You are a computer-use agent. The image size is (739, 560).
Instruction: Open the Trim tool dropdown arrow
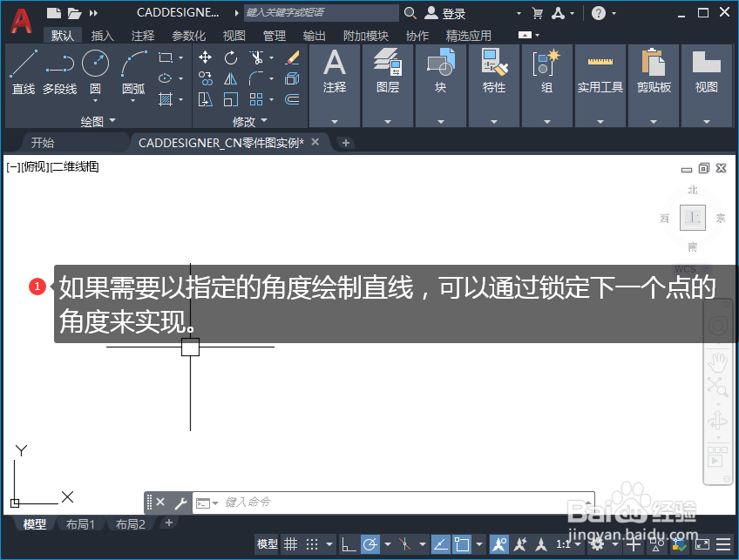tap(272, 58)
